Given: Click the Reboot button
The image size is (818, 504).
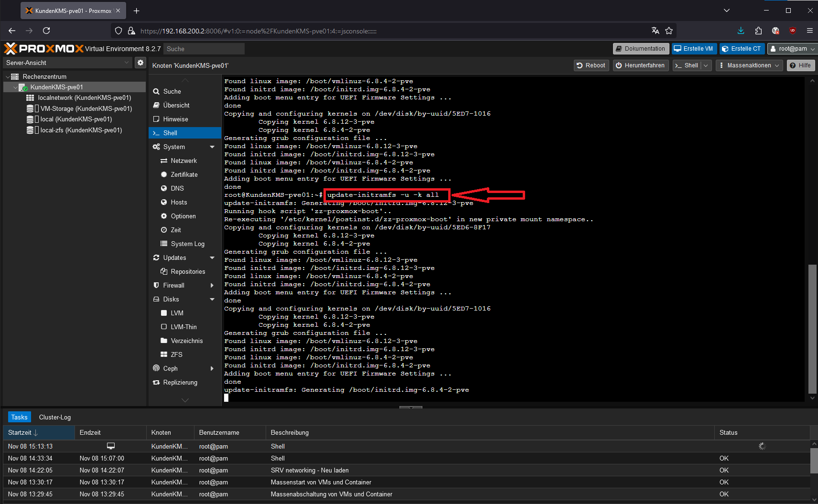Looking at the screenshot, I should click(x=591, y=65).
